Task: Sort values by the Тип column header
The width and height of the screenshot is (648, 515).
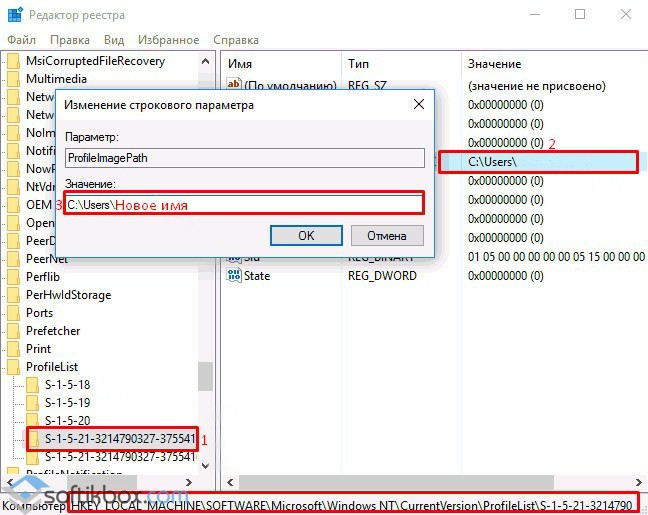Action: pyautogui.click(x=359, y=63)
